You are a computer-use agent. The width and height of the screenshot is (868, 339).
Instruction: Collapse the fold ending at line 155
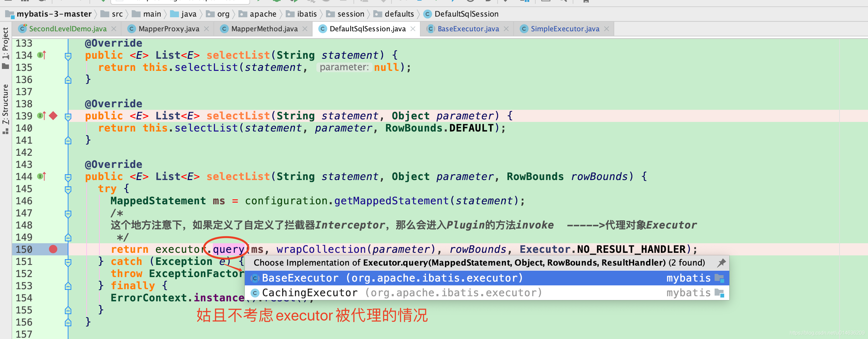tap(68, 310)
